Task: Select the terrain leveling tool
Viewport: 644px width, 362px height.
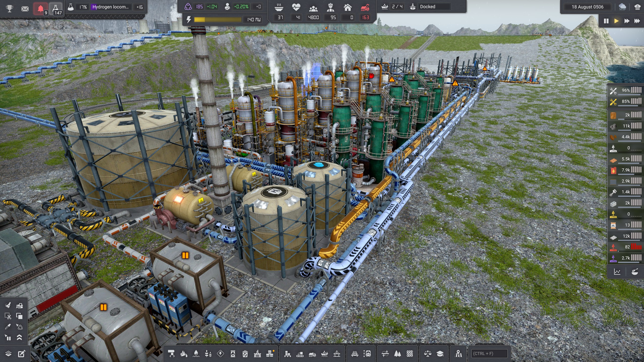Action: pos(385,354)
